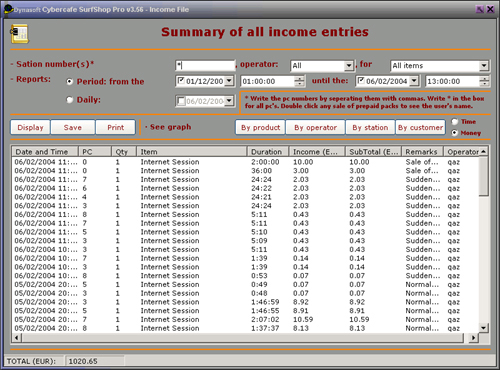Show the graph By station
The width and height of the screenshot is (500, 370).
pyautogui.click(x=370, y=127)
